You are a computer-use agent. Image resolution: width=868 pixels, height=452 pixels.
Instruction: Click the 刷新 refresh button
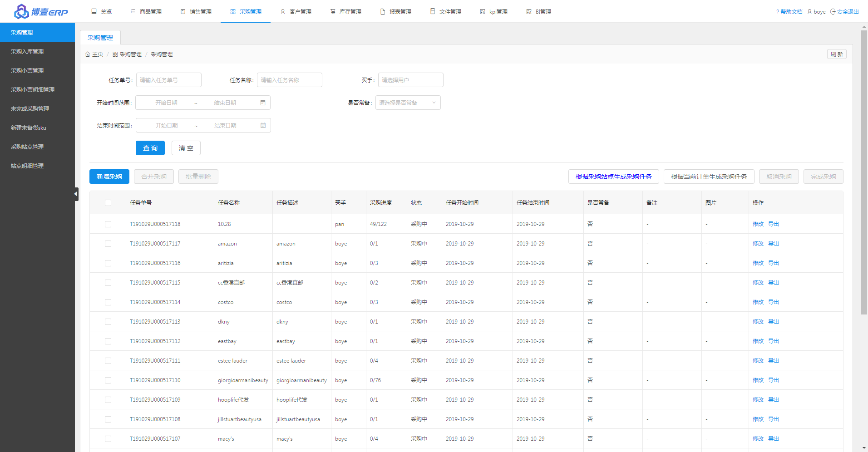[x=837, y=54]
